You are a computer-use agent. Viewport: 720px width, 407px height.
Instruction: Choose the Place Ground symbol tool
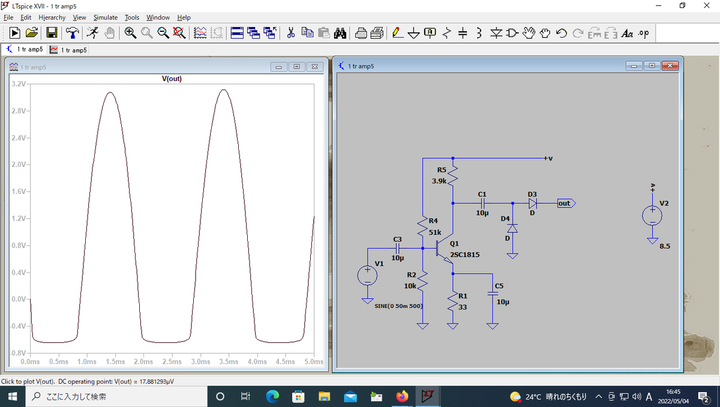click(414, 33)
